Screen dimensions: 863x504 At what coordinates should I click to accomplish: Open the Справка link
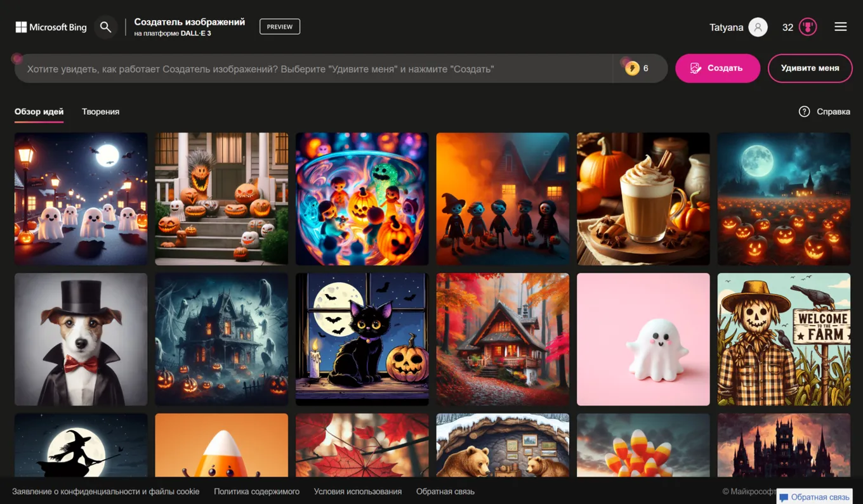[x=833, y=112]
